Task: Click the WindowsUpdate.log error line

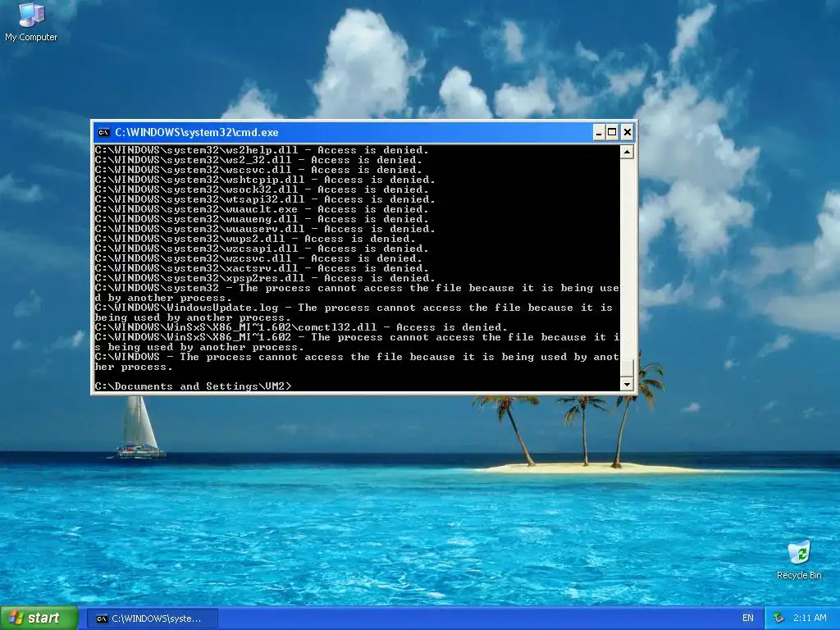Action: (354, 313)
